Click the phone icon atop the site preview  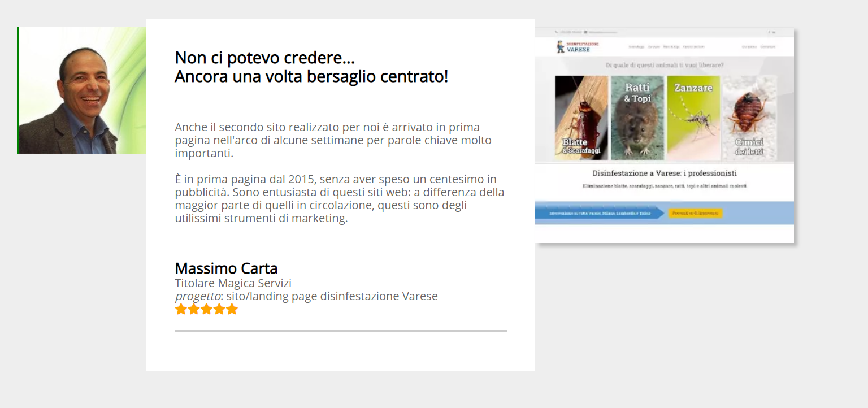coord(557,32)
